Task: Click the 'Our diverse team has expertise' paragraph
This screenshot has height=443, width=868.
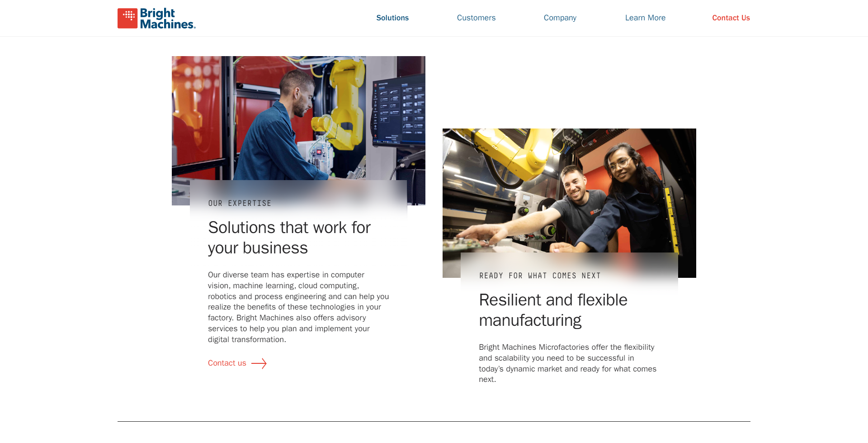Action: pos(298,307)
